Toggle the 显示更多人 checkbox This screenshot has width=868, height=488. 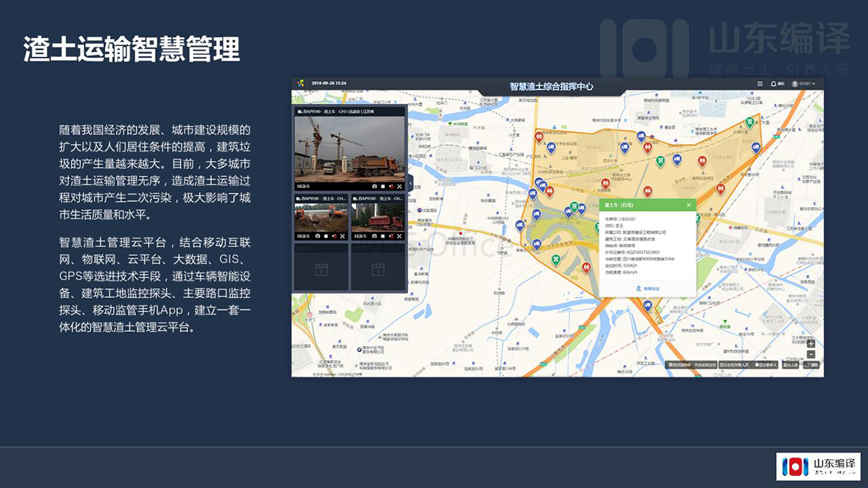(x=758, y=365)
